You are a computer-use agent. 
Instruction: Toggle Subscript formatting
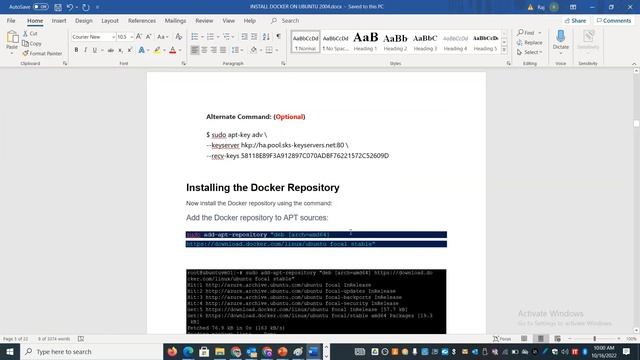(120, 50)
